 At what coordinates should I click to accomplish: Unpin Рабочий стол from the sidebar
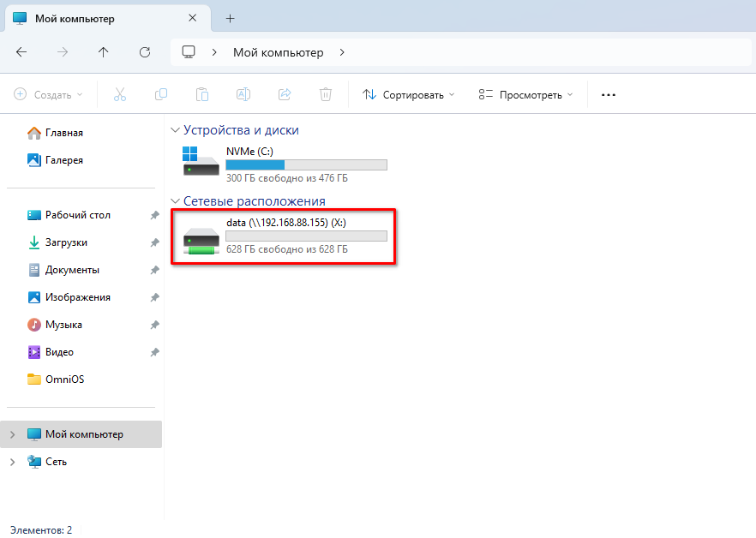[155, 215]
